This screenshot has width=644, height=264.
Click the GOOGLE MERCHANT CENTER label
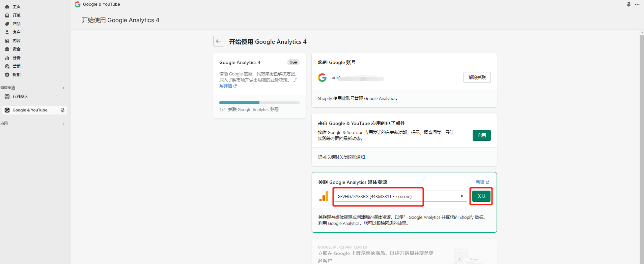(342, 247)
